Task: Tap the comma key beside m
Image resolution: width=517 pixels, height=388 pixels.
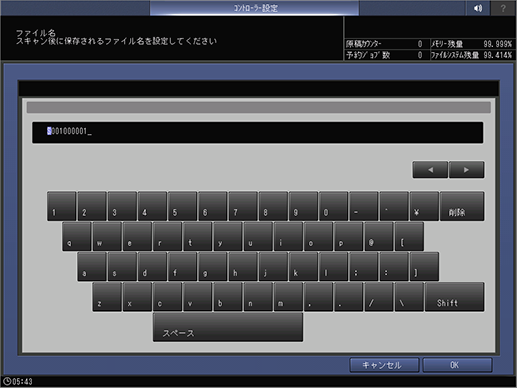Action: [318, 297]
